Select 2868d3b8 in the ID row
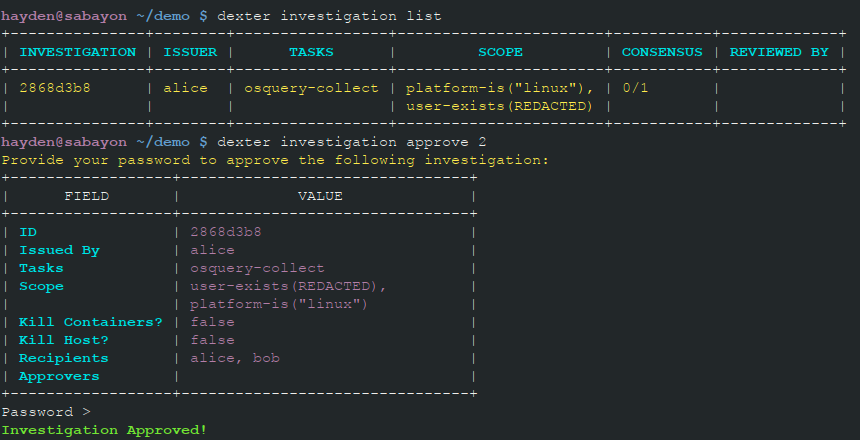The width and height of the screenshot is (860, 440). click(226, 232)
